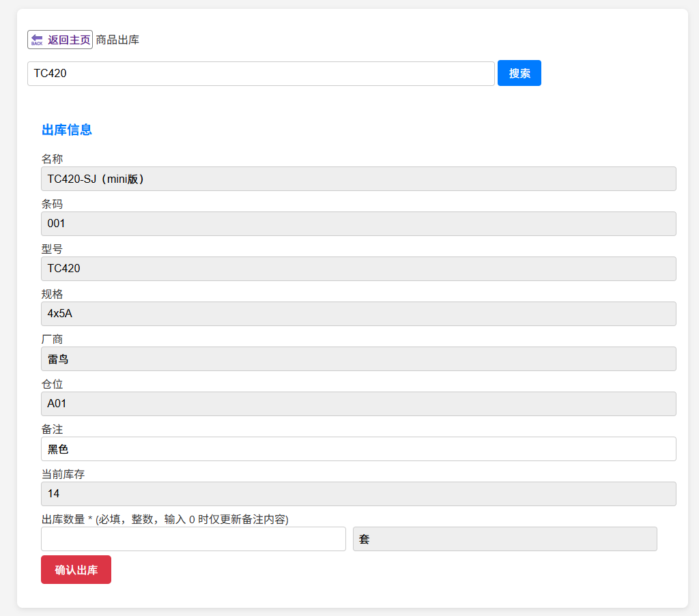Click the 备注 label
The width and height of the screenshot is (699, 616).
point(52,429)
